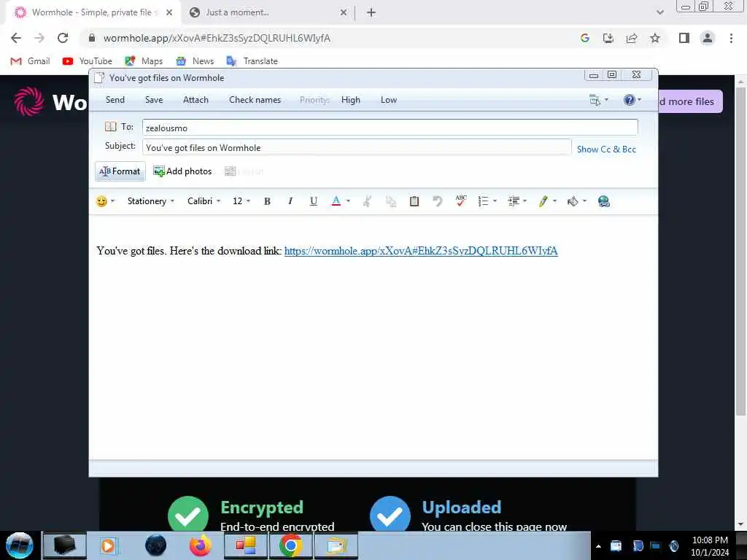
Task: Toggle the Format button in mail window
Action: [x=120, y=171]
